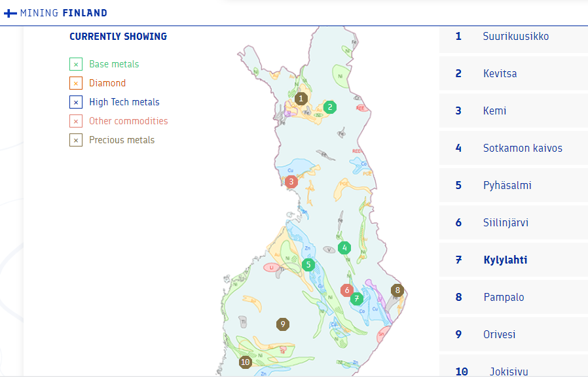Image resolution: width=588 pixels, height=380 pixels.
Task: Uncheck the Base metals filter checkbox
Action: point(76,64)
